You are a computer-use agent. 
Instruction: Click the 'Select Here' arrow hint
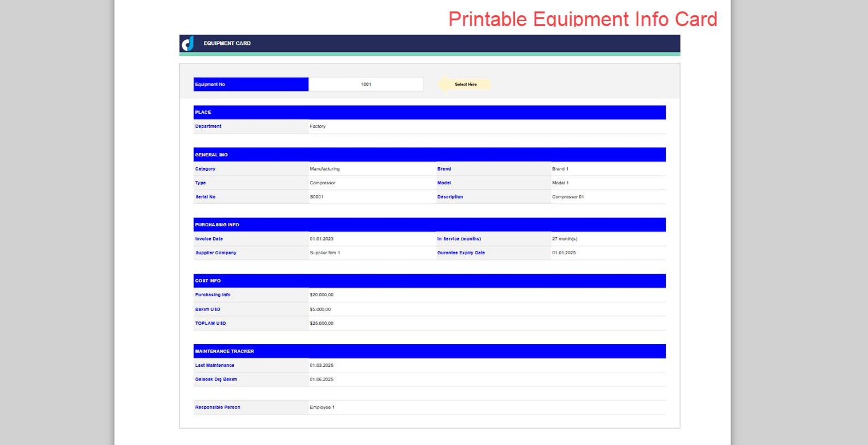pyautogui.click(x=465, y=84)
